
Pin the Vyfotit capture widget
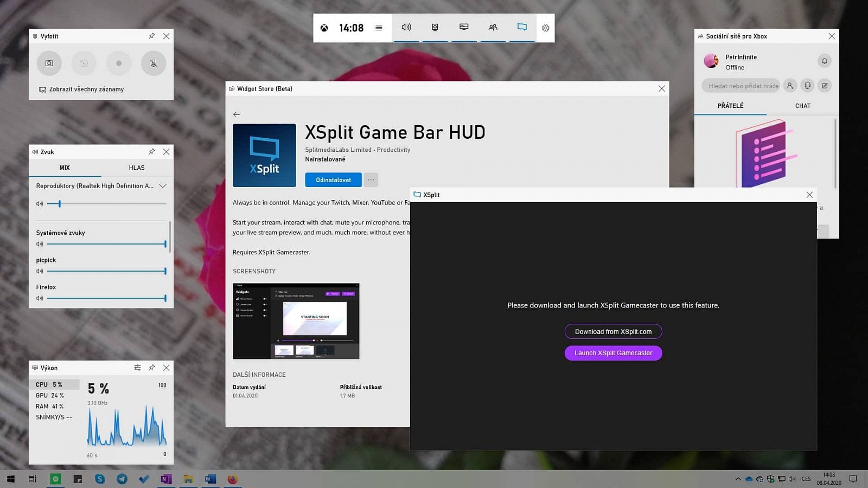click(152, 36)
